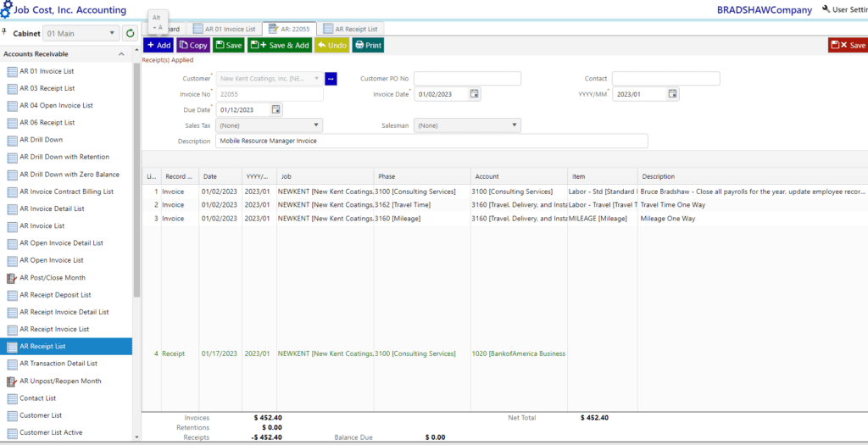This screenshot has width=868, height=445.
Task: Open the Cabinet 01 Main dropdown
Action: point(81,33)
